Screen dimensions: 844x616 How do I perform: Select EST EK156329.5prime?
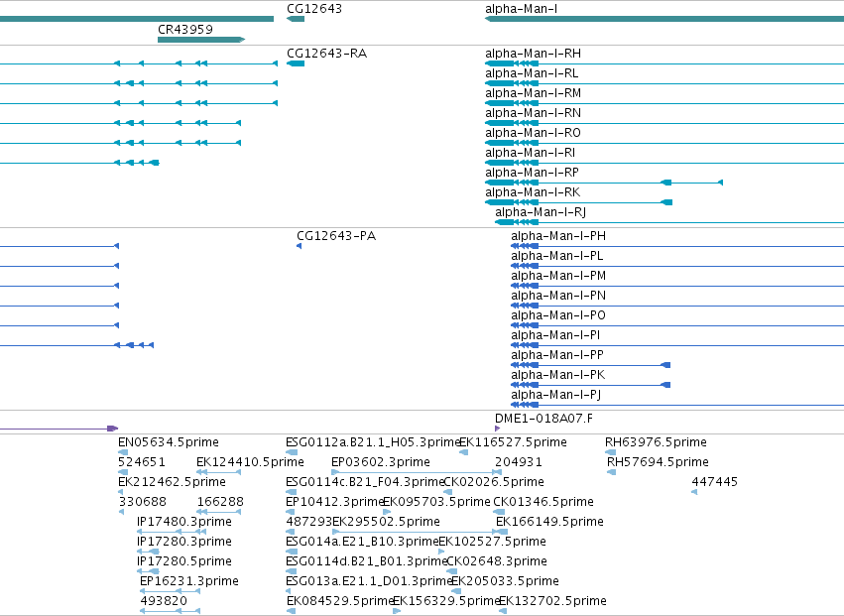coord(446,601)
